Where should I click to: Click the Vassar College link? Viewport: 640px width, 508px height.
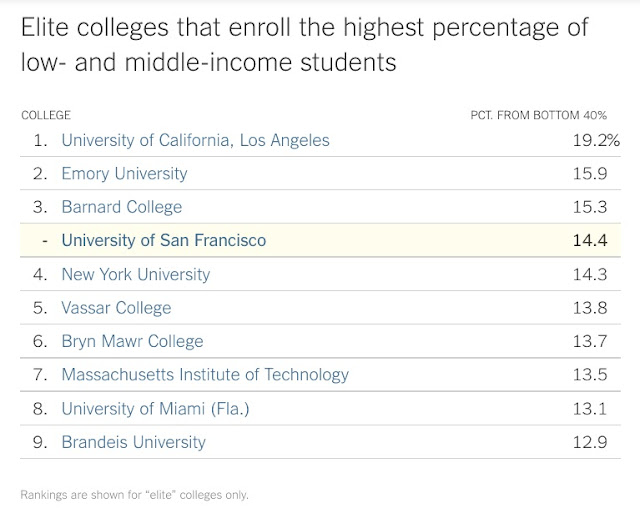click(x=116, y=308)
